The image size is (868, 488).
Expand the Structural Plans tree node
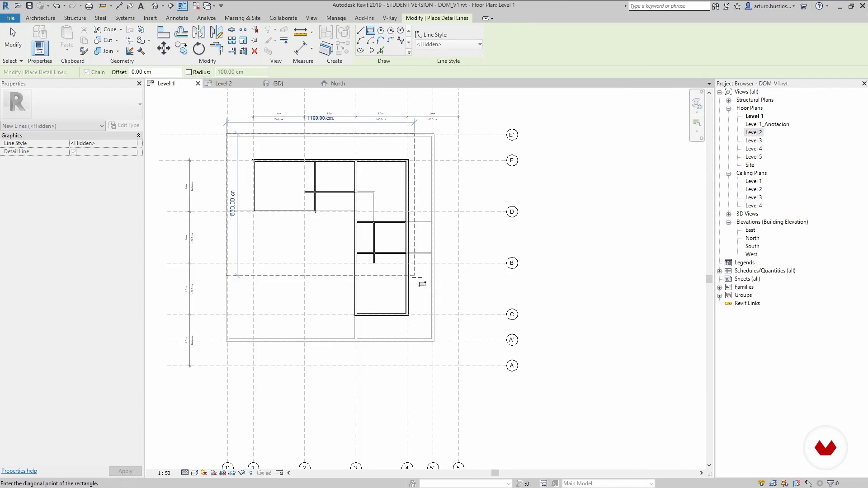728,100
